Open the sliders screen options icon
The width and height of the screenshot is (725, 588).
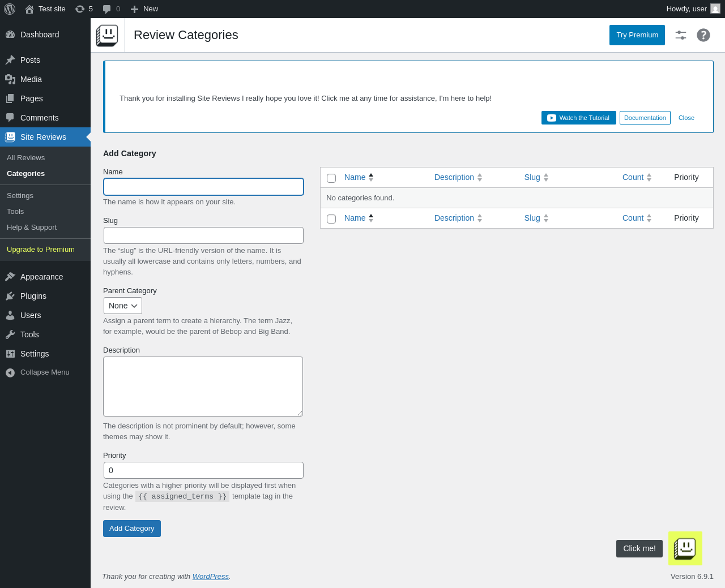tap(681, 35)
